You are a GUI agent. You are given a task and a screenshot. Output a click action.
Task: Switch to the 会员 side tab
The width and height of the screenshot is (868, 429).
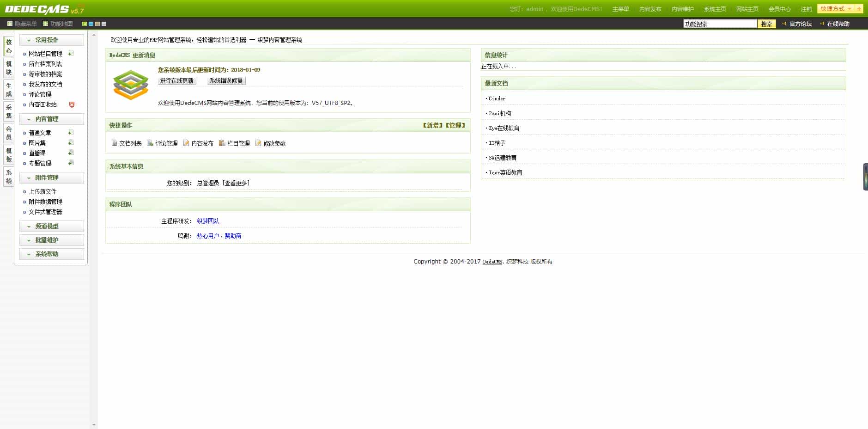pos(8,133)
